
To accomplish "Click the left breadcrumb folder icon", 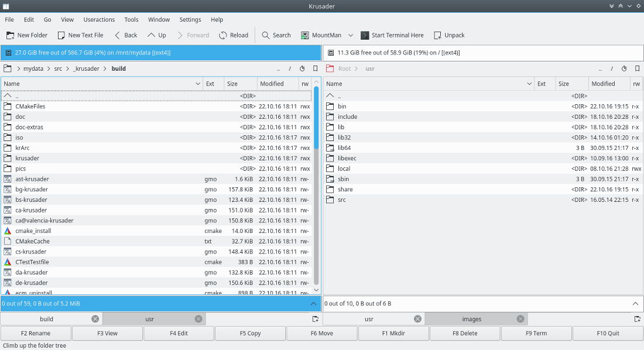I will click(8, 68).
